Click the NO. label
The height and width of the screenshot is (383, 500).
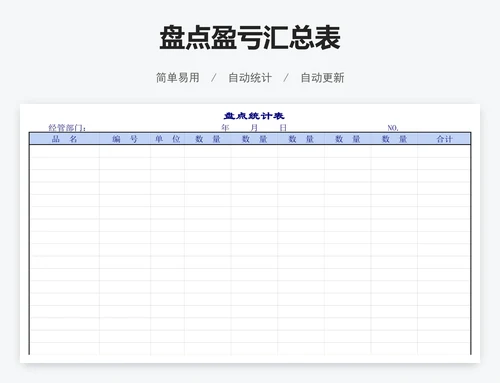(393, 128)
